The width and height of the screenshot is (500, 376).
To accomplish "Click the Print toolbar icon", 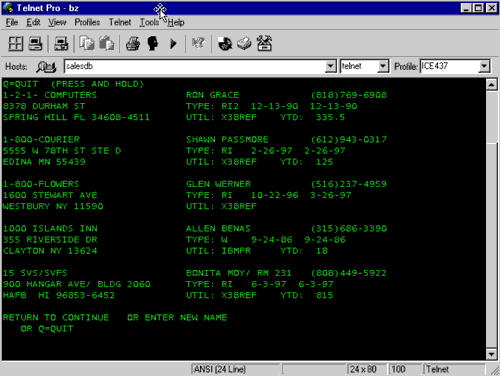I will [133, 44].
